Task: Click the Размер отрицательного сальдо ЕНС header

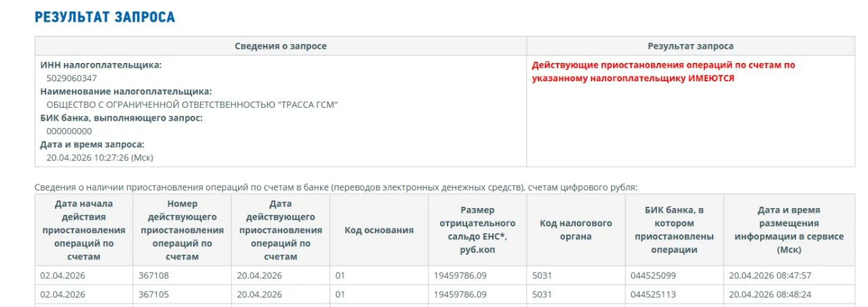Action: (x=477, y=230)
